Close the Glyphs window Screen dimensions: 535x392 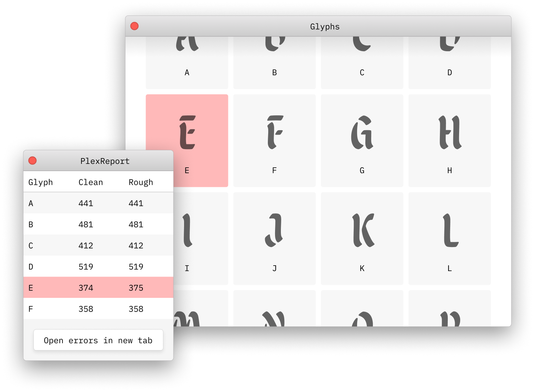coord(135,26)
